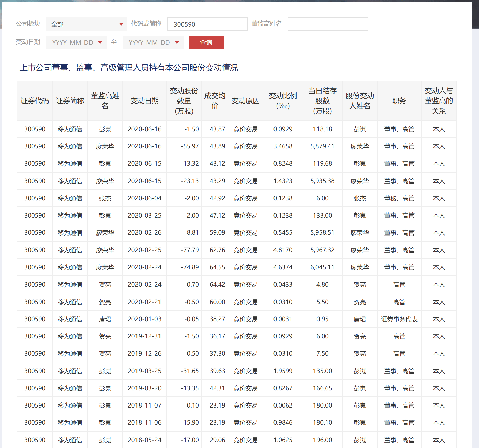This screenshot has width=479, height=448.
Task: Select date 2020-06-16 in first row
Action: (144, 129)
